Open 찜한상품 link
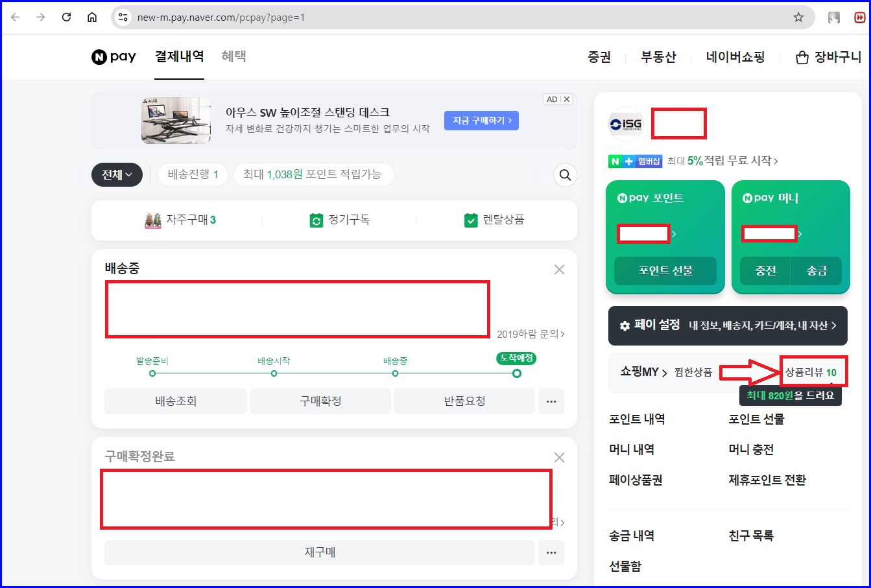871x588 pixels. (693, 372)
